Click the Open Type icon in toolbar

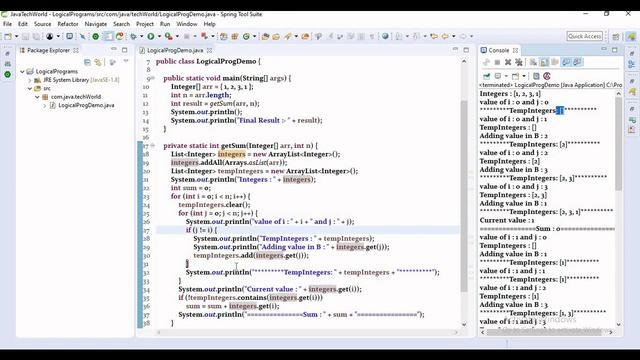(265, 36)
